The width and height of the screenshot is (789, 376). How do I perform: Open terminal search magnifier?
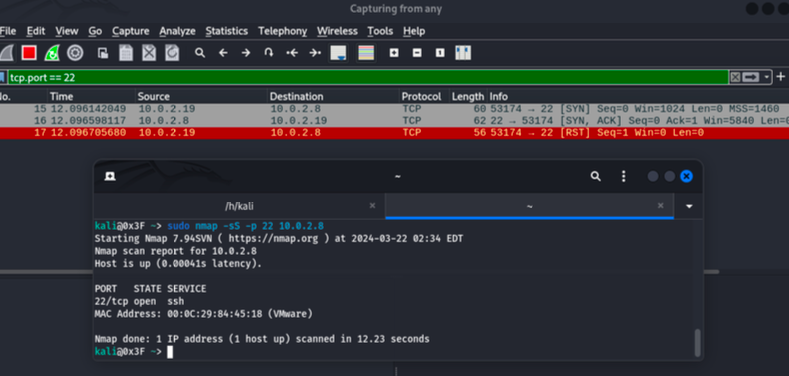click(x=596, y=176)
